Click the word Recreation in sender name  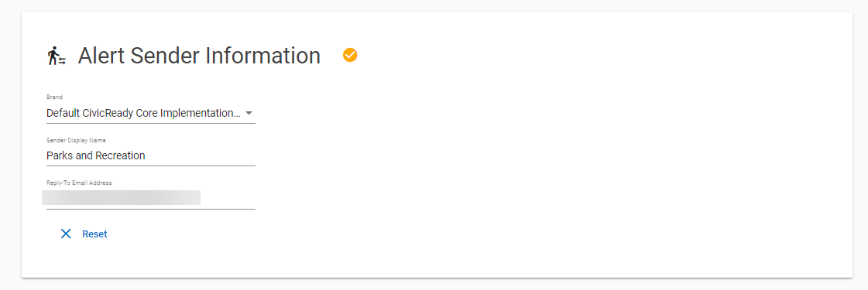[120, 155]
